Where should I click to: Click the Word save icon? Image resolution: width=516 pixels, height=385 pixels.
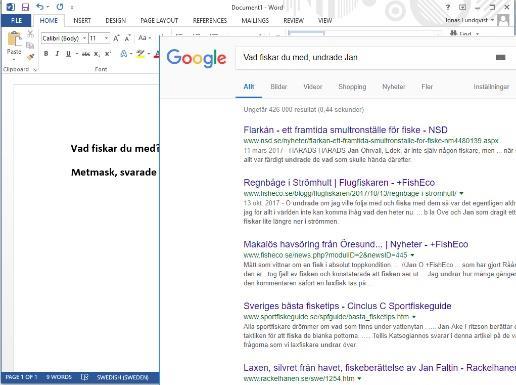25,7
